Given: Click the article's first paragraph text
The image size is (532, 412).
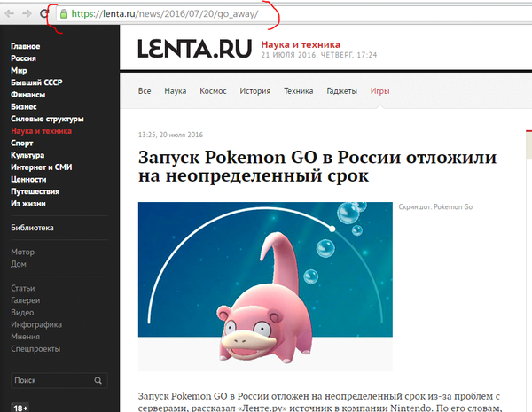Looking at the screenshot, I should coord(319,402).
